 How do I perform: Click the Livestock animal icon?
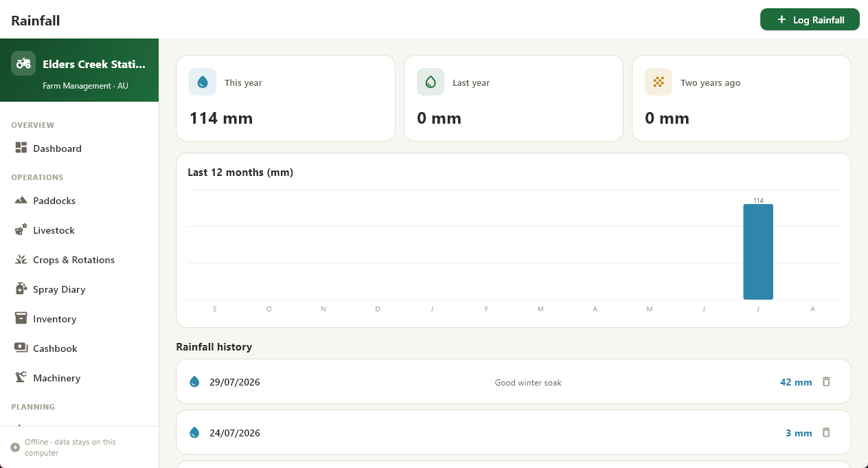[21, 230]
